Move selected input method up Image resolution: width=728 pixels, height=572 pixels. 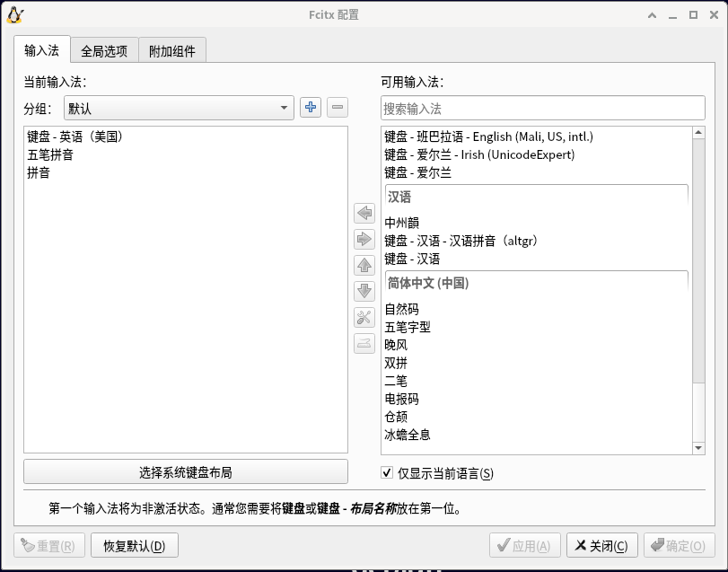pos(364,266)
